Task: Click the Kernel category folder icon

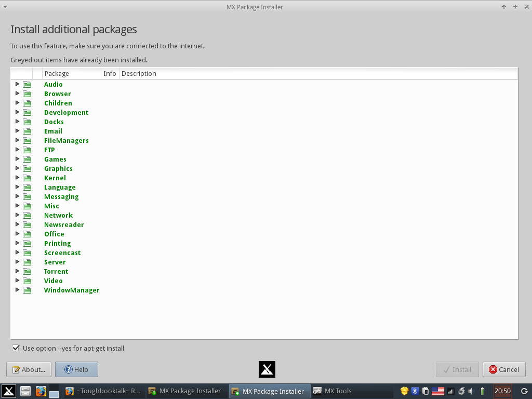Action: 27,178
